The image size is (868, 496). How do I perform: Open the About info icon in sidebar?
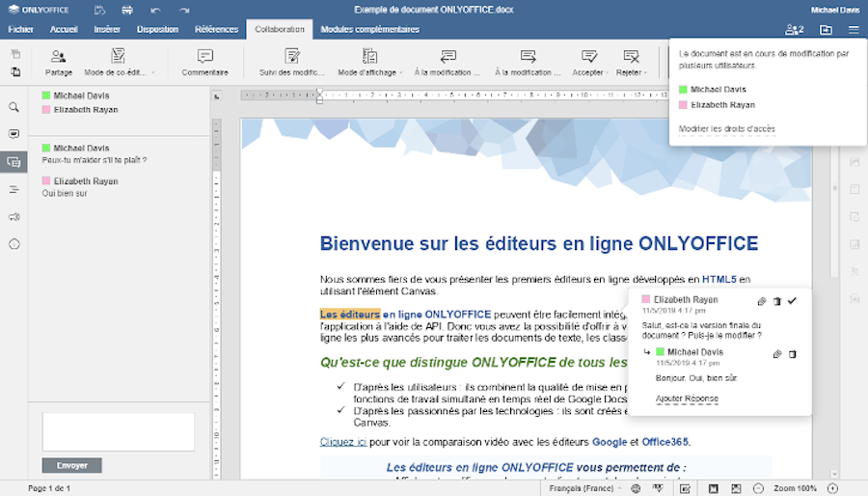pos(14,244)
